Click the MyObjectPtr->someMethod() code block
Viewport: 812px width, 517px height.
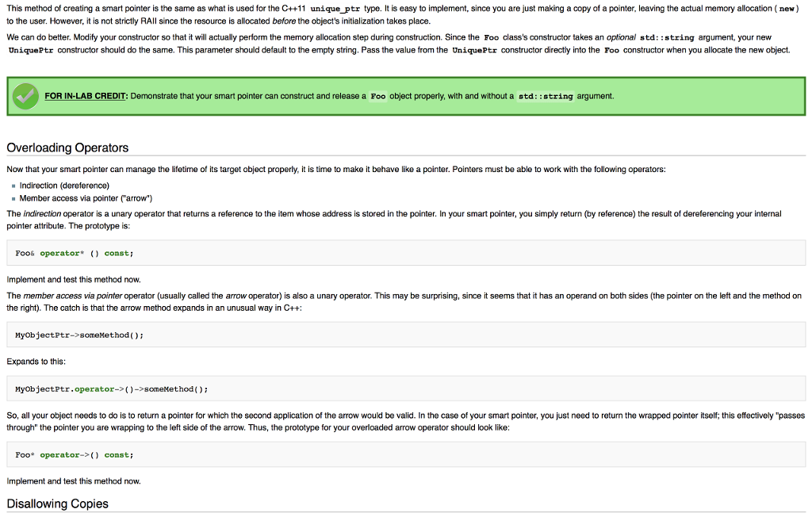tap(79, 335)
